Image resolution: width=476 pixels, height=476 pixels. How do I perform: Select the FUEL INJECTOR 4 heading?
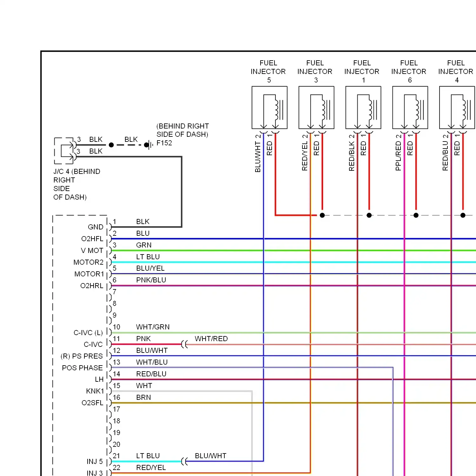tap(456, 71)
